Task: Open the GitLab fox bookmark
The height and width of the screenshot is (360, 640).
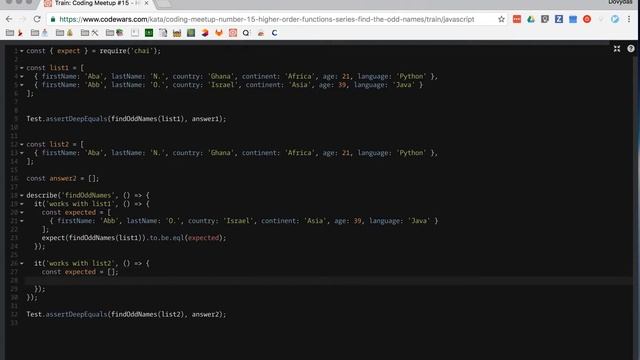Action: click(219, 33)
